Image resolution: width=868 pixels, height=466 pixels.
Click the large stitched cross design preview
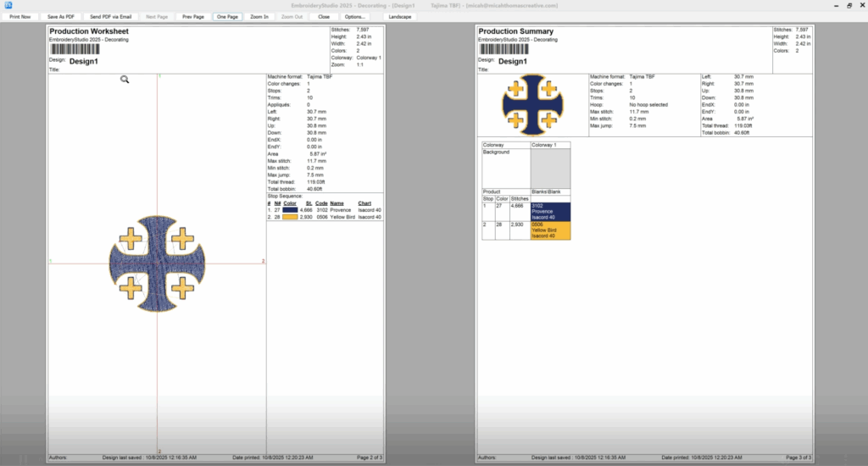tap(159, 262)
